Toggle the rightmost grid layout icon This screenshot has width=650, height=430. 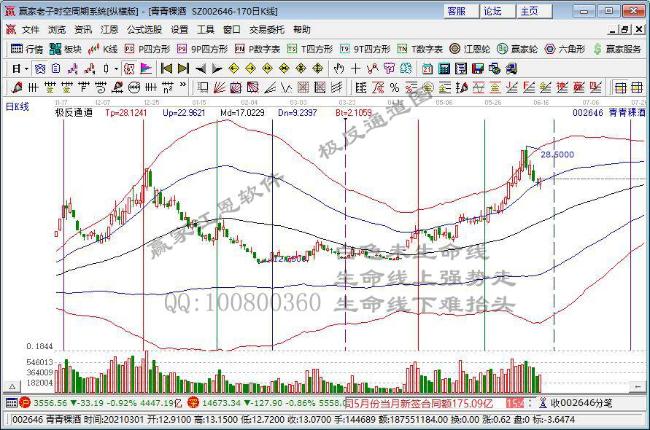pos(636,87)
